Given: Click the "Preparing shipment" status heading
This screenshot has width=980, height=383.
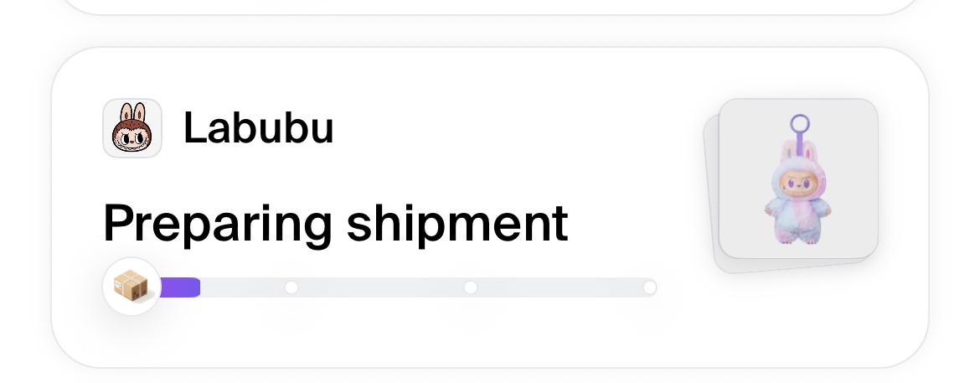Looking at the screenshot, I should (x=335, y=224).
